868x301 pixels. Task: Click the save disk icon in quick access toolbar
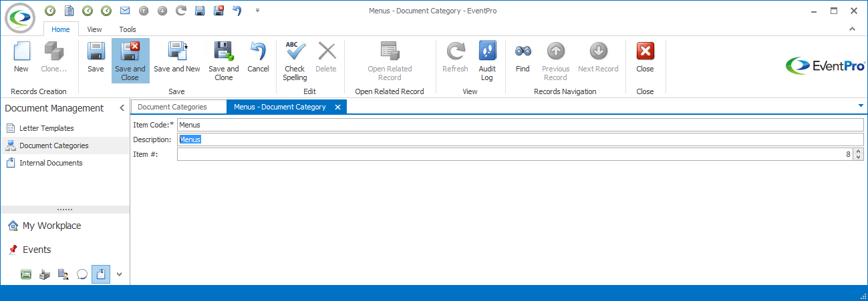point(200,11)
